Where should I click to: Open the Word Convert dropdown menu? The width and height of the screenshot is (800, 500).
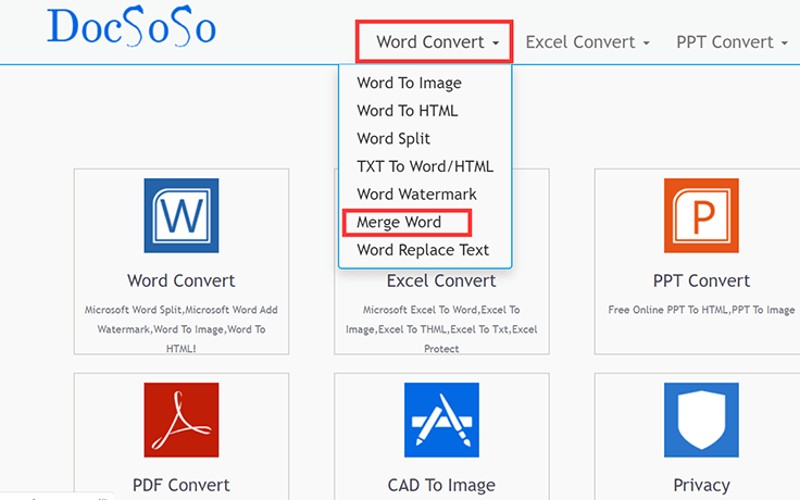[x=437, y=42]
